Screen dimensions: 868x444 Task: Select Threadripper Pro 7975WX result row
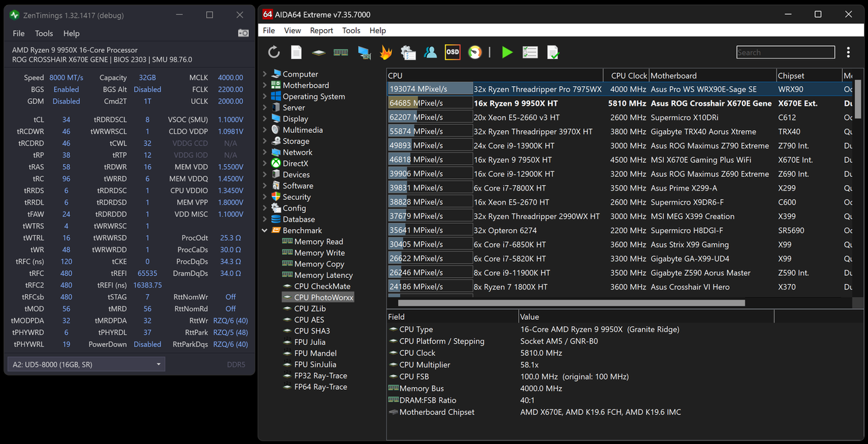pyautogui.click(x=620, y=89)
